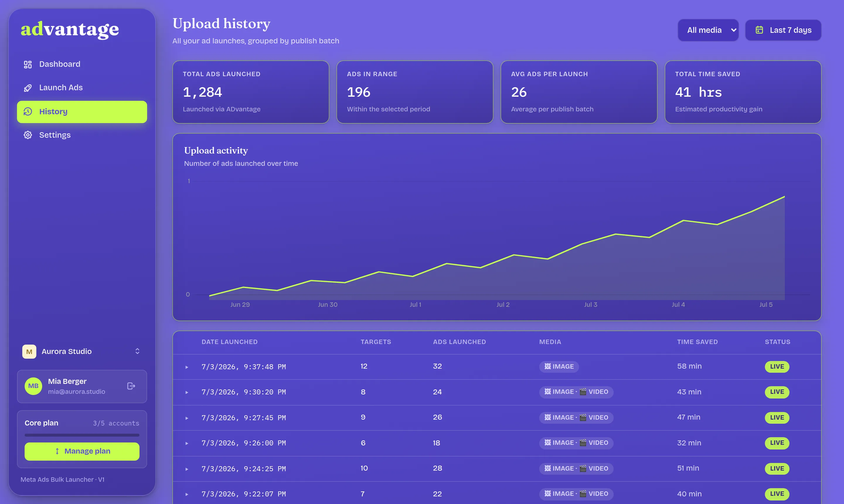The image size is (844, 504).
Task: Click the Total Ads Launched stat card
Action: pyautogui.click(x=251, y=92)
